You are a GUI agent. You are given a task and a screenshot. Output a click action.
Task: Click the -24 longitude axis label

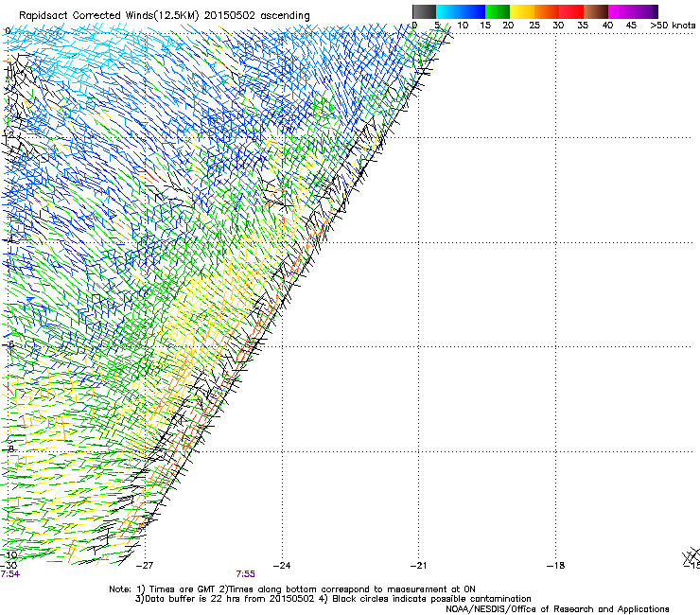pyautogui.click(x=282, y=566)
